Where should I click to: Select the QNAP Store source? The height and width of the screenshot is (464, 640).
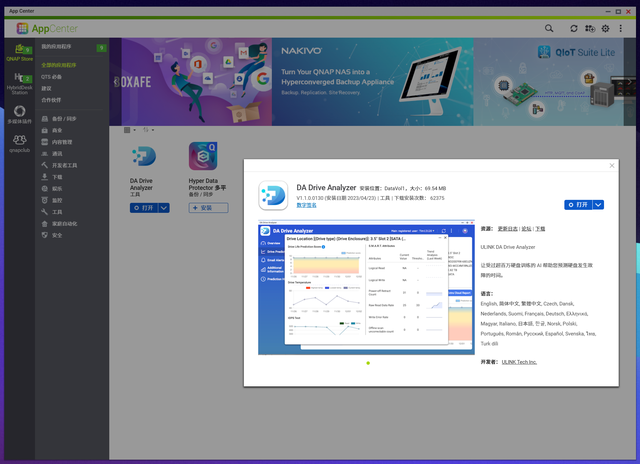[x=20, y=53]
